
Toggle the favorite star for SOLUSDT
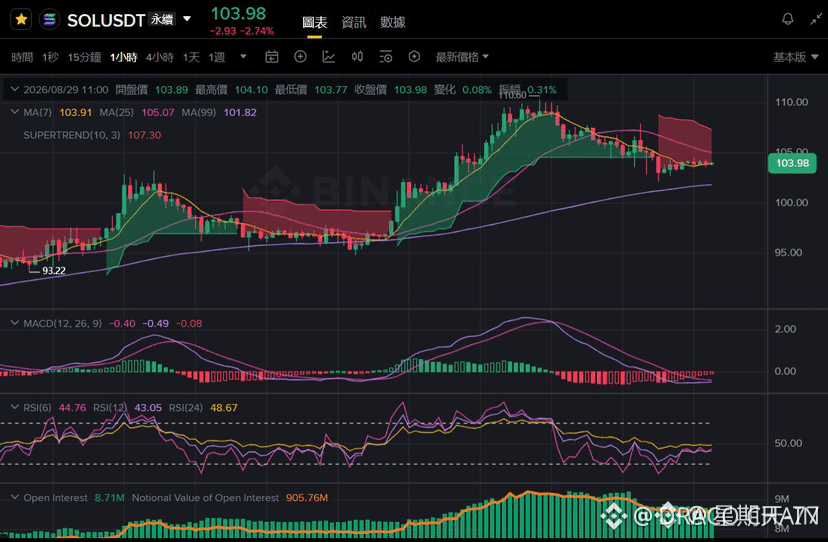(21, 20)
